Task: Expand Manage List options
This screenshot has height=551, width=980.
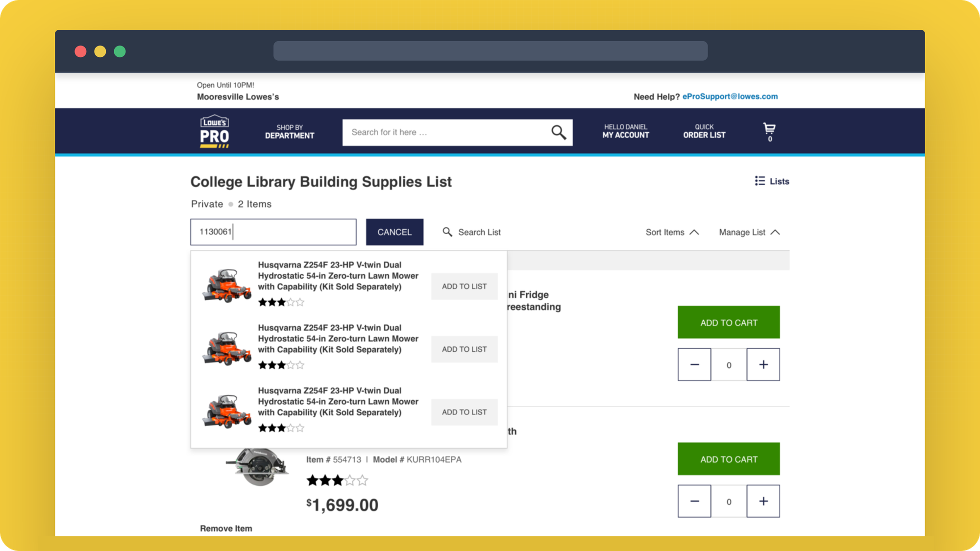Action: click(x=747, y=232)
